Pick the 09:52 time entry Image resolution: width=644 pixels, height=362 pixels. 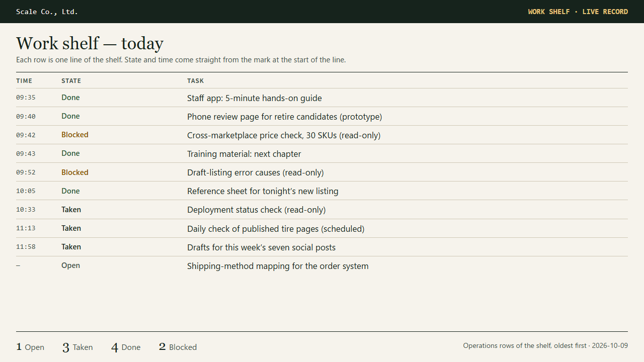click(x=26, y=172)
